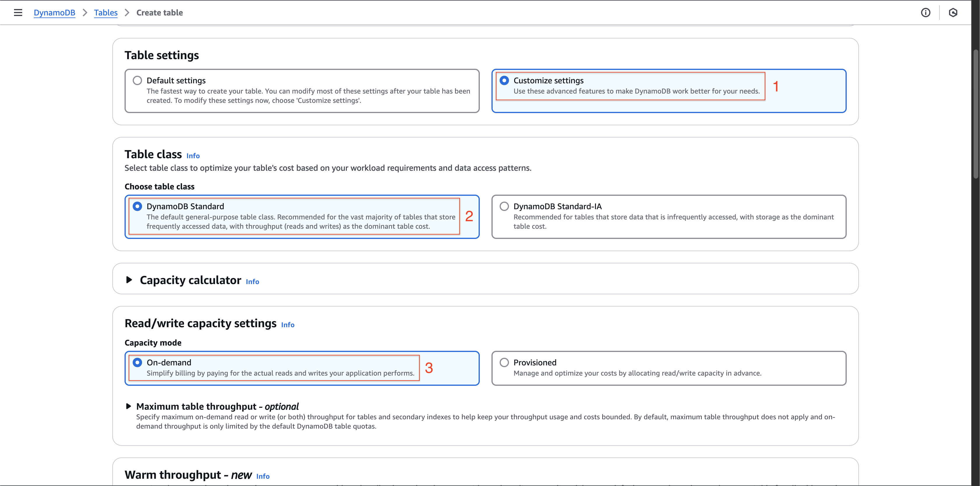Click the Capacity mode label

(153, 343)
